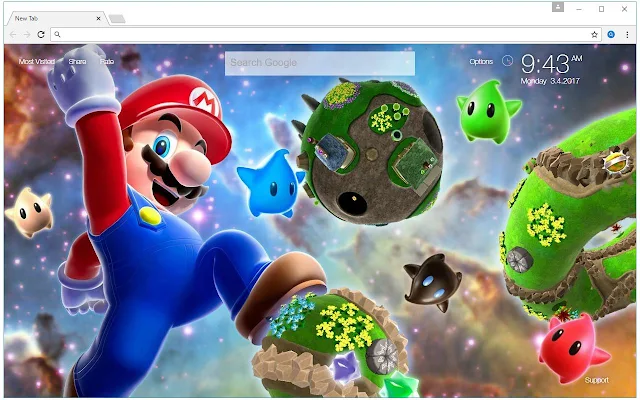Viewport: 640px width, 400px height.
Task: Open the Options link
Action: click(x=481, y=62)
